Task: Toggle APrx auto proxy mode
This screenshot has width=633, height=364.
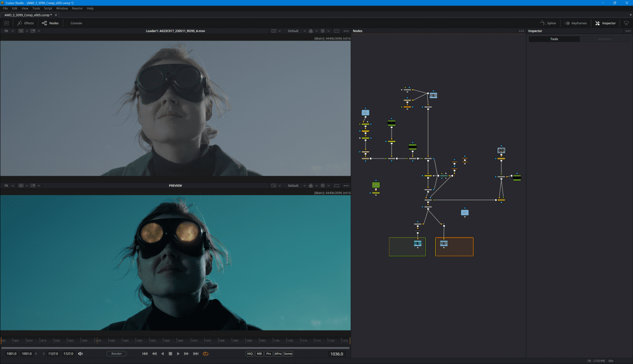Action: click(x=277, y=353)
